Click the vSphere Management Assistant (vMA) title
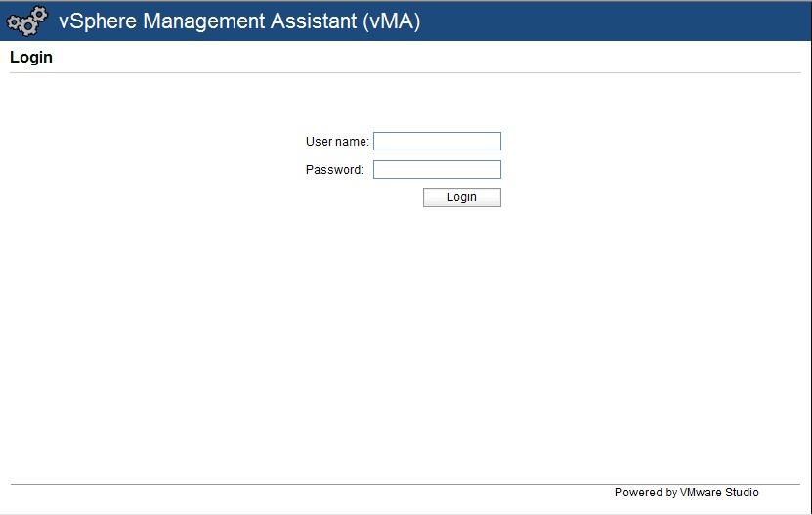This screenshot has height=515, width=812. click(239, 21)
